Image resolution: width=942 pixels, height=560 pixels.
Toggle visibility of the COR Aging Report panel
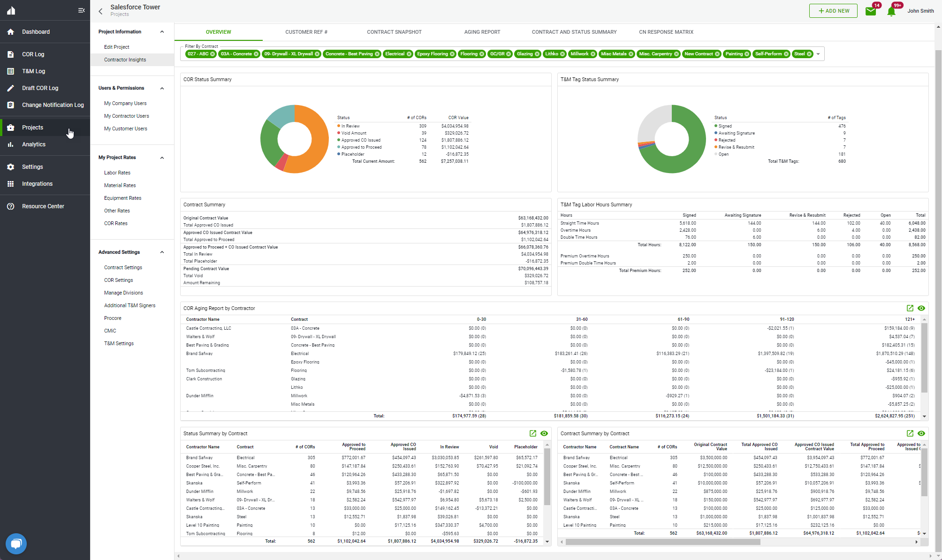pyautogui.click(x=921, y=308)
